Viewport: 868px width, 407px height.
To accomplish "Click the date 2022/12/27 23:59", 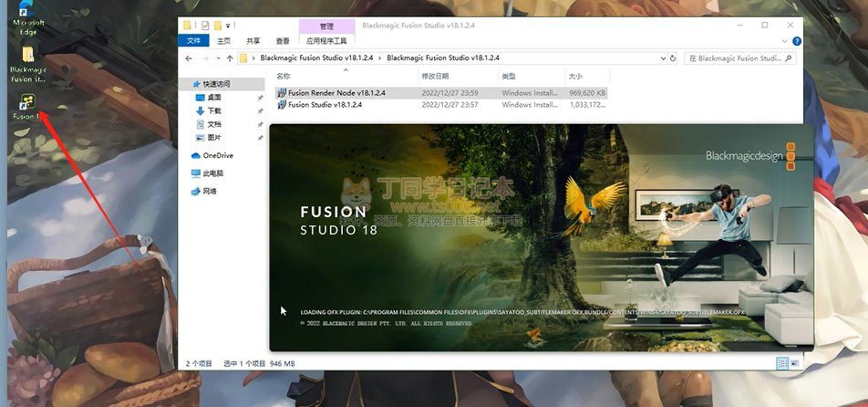I will tap(449, 93).
